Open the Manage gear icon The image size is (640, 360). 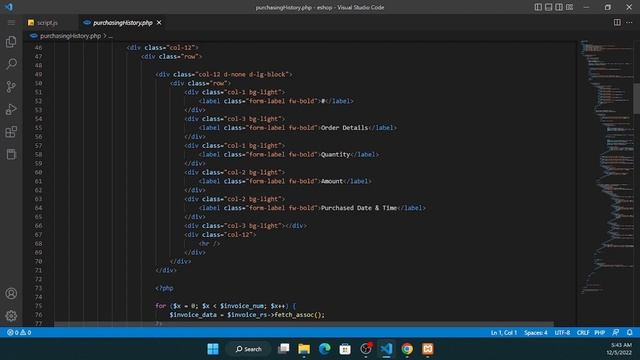coord(11,316)
